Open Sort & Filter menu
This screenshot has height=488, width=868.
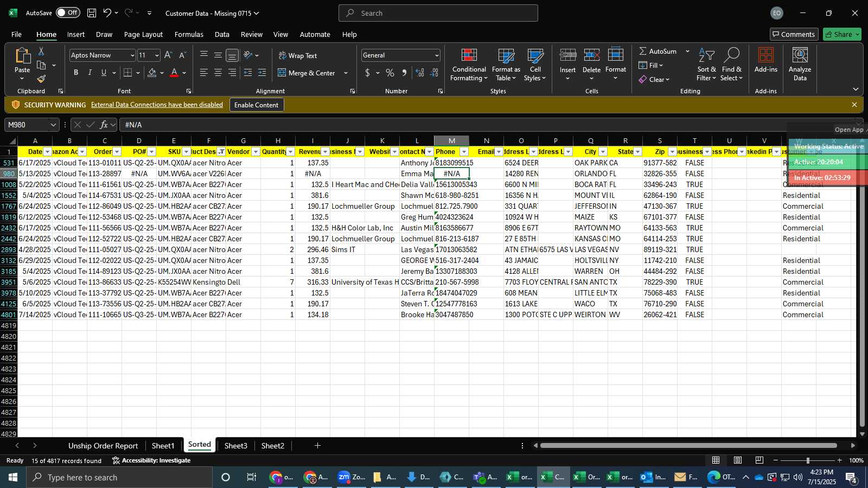click(706, 65)
